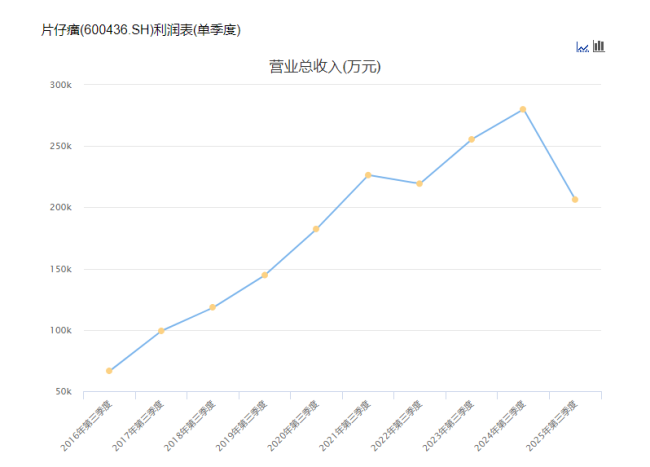Click the 50k y-axis label
The width and height of the screenshot is (650, 467).
tap(63, 392)
